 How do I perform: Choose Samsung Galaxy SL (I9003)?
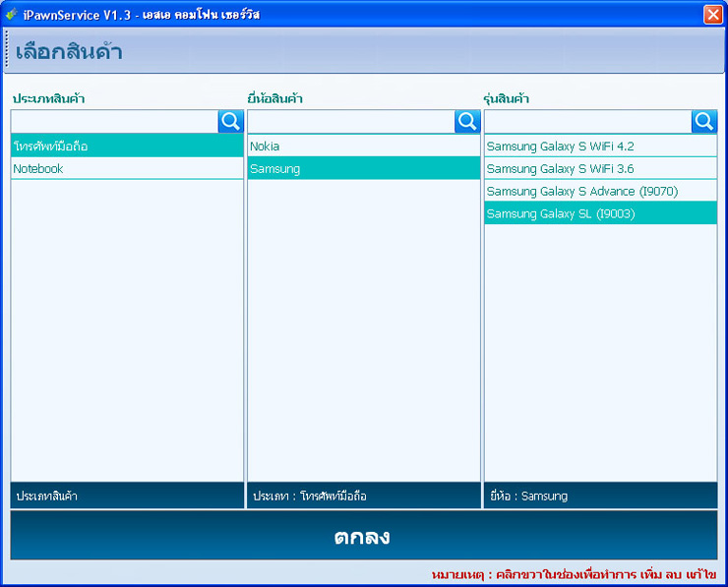click(601, 213)
